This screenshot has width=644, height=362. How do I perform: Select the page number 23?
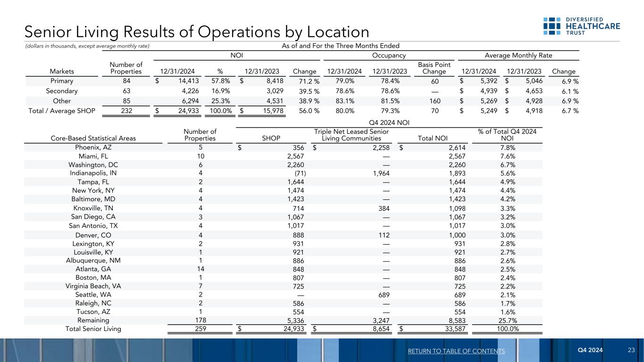coord(631,351)
